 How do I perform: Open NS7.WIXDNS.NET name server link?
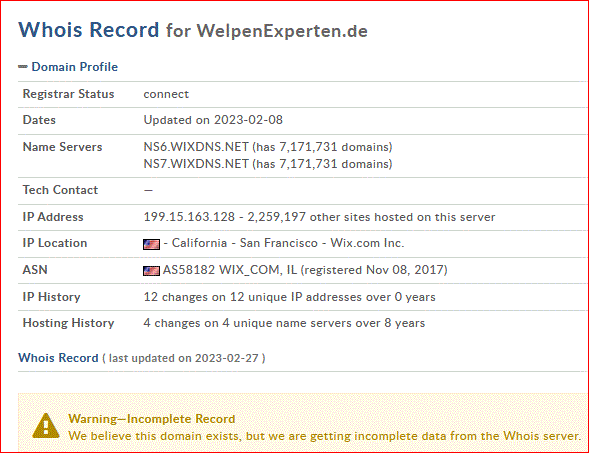196,164
